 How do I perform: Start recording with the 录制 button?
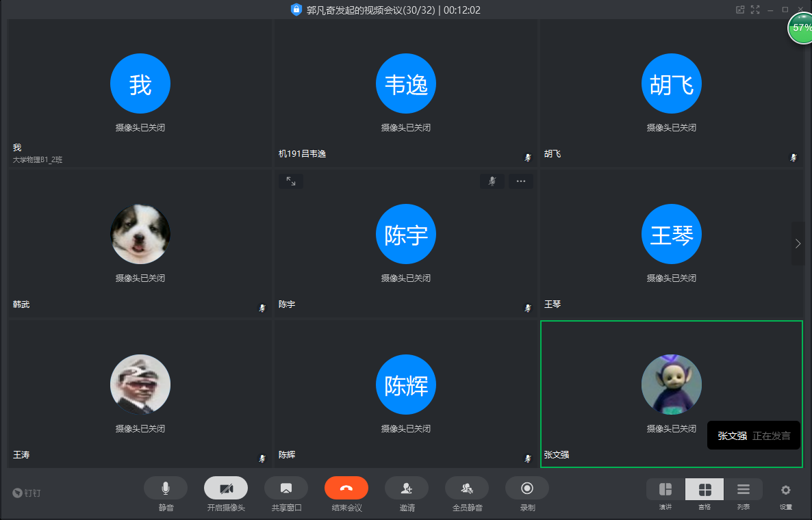[x=527, y=488]
